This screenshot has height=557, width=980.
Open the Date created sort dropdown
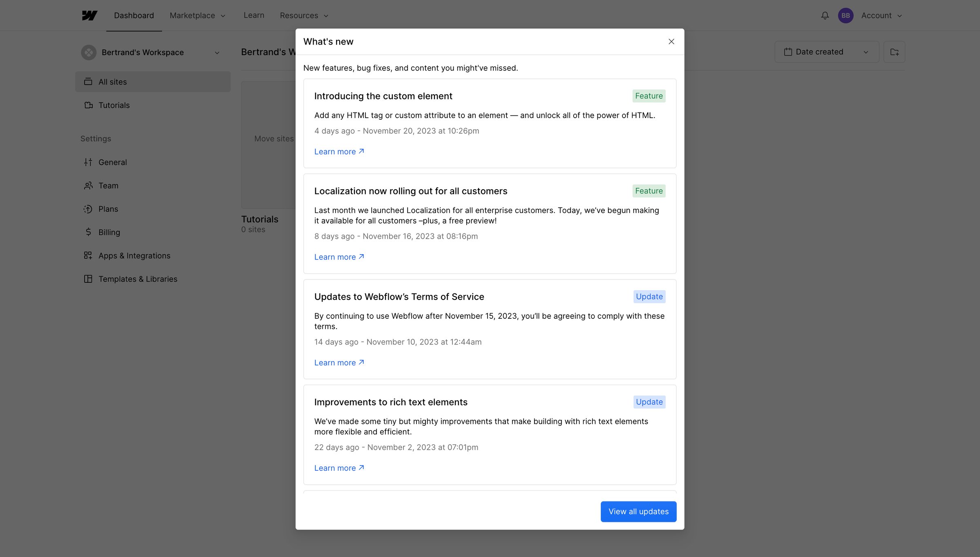point(827,52)
